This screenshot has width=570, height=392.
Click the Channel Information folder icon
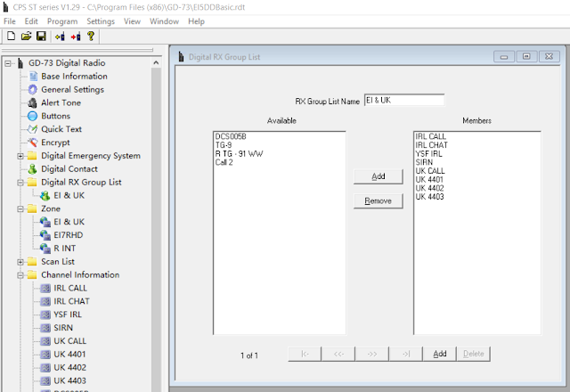pos(32,275)
